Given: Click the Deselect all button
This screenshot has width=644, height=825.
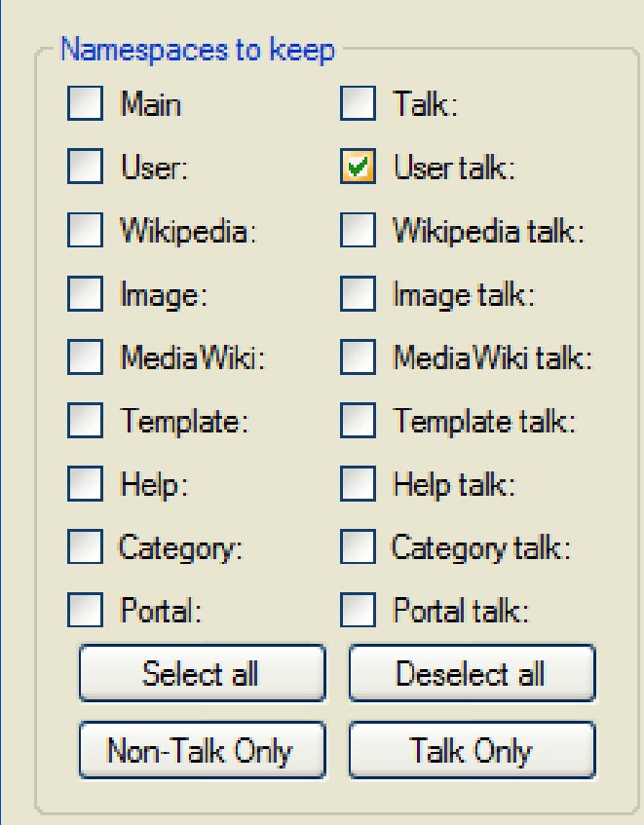Looking at the screenshot, I should point(473,673).
